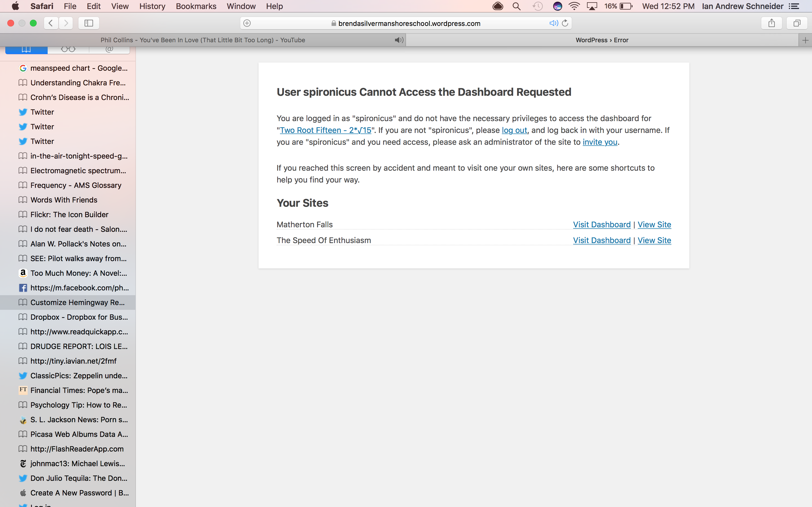The image size is (812, 507).
Task: Mute the YouTube tab speaker icon
Action: [399, 40]
